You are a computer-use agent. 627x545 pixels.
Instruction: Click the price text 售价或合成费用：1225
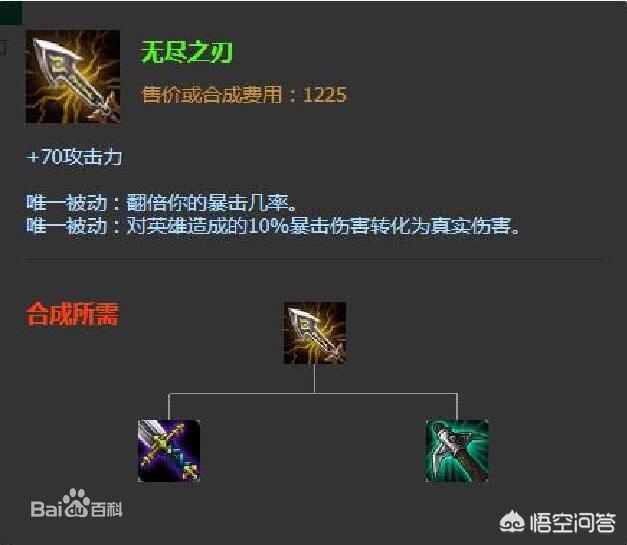pos(244,95)
